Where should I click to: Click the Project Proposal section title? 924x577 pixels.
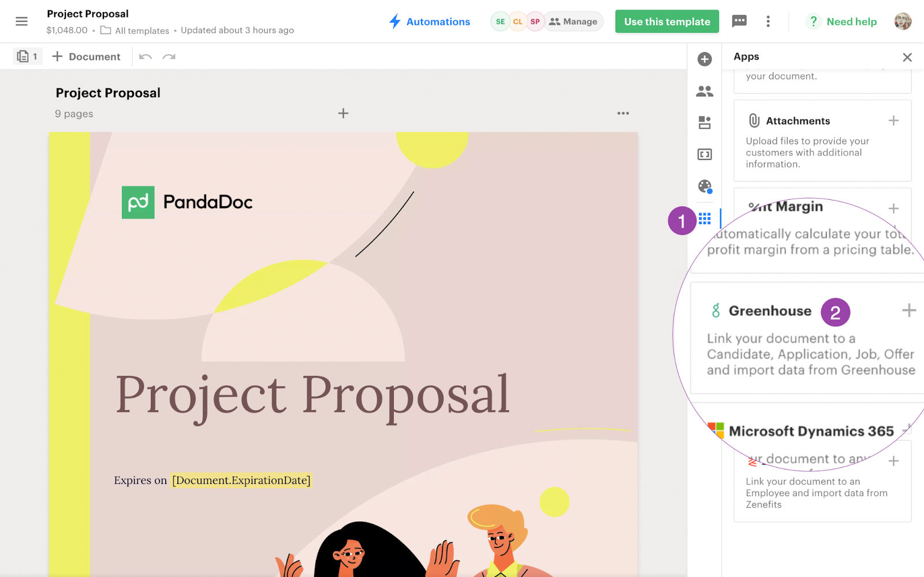108,93
